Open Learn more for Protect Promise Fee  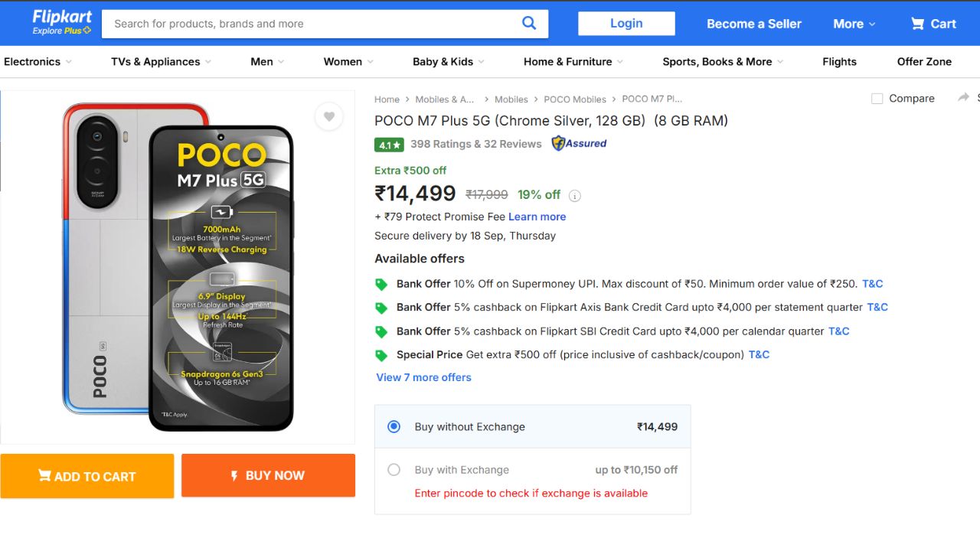click(537, 217)
